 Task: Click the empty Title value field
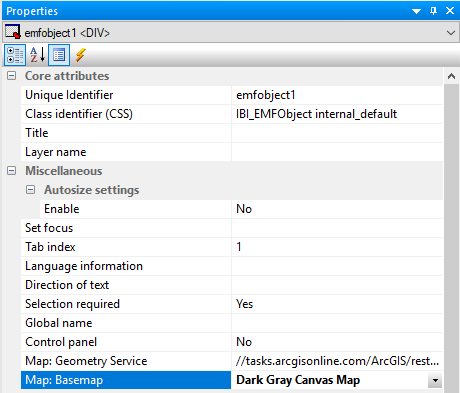click(337, 133)
